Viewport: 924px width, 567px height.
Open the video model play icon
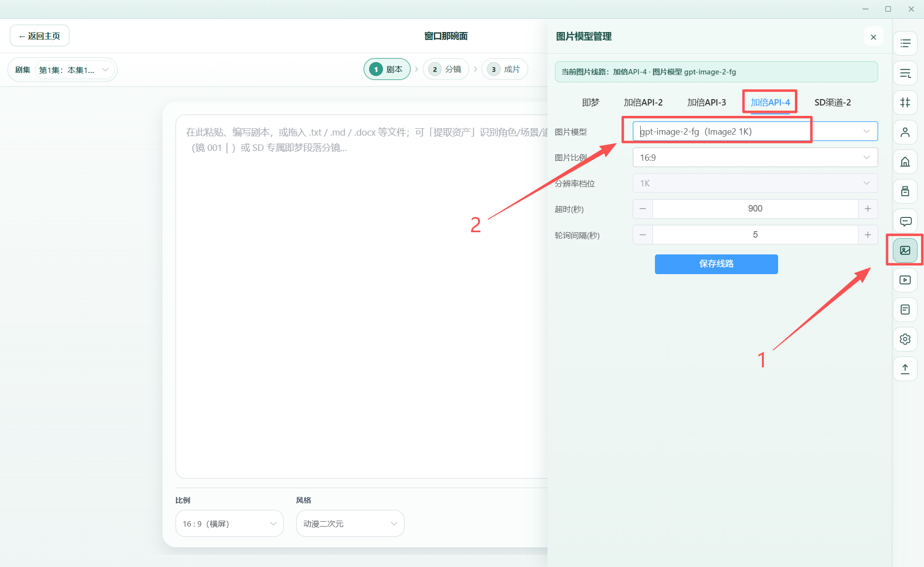(905, 280)
